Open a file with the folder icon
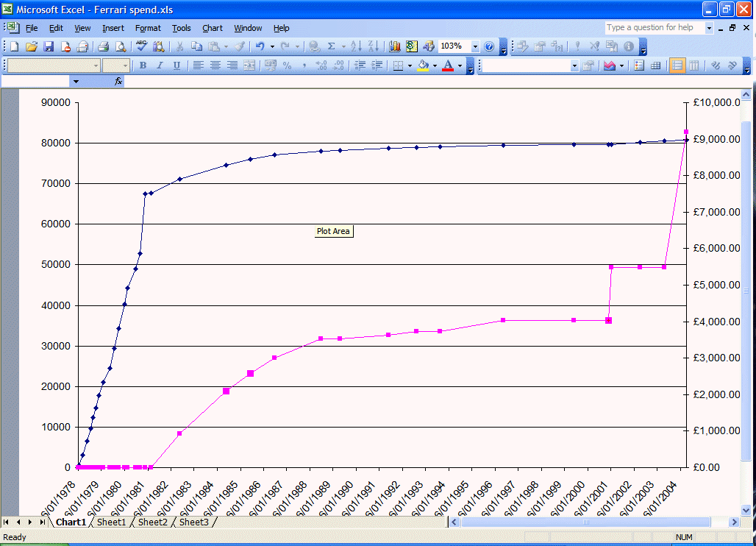This screenshot has width=756, height=546. [x=32, y=46]
